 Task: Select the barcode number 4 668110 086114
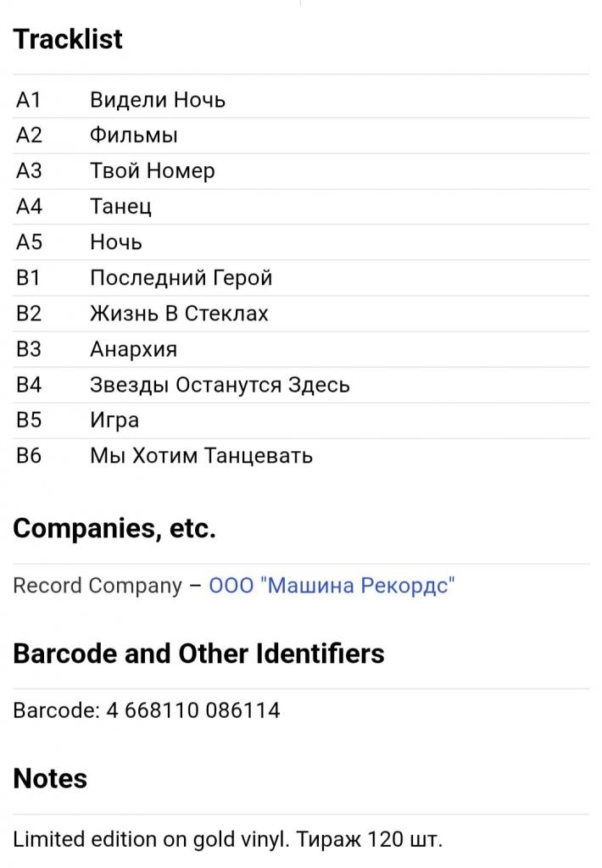pyautogui.click(x=193, y=710)
